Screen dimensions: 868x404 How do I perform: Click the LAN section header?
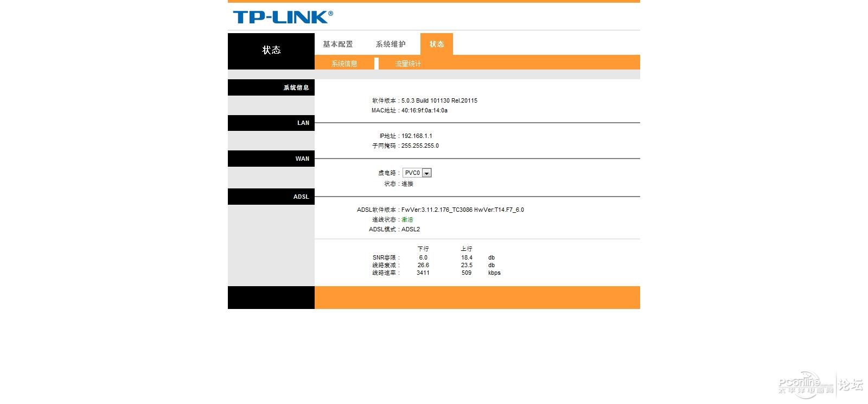coord(271,123)
